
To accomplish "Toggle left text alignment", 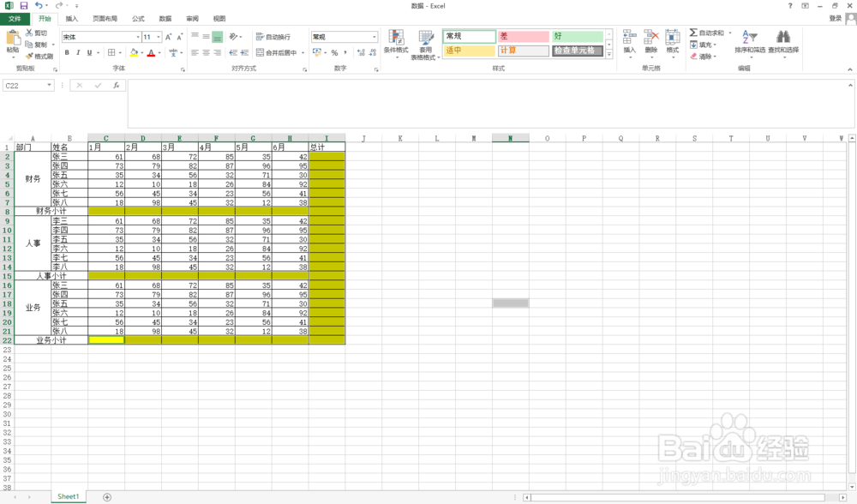I will coord(195,52).
